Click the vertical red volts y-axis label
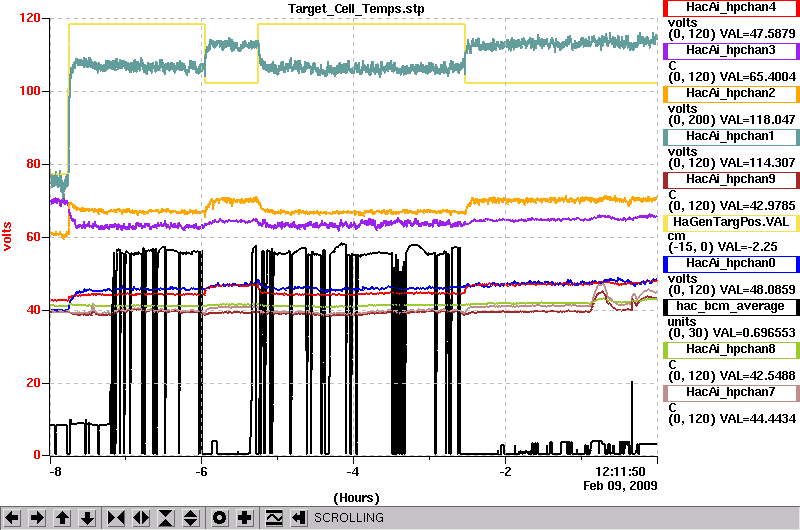This screenshot has height=530, width=800. coord(7,236)
